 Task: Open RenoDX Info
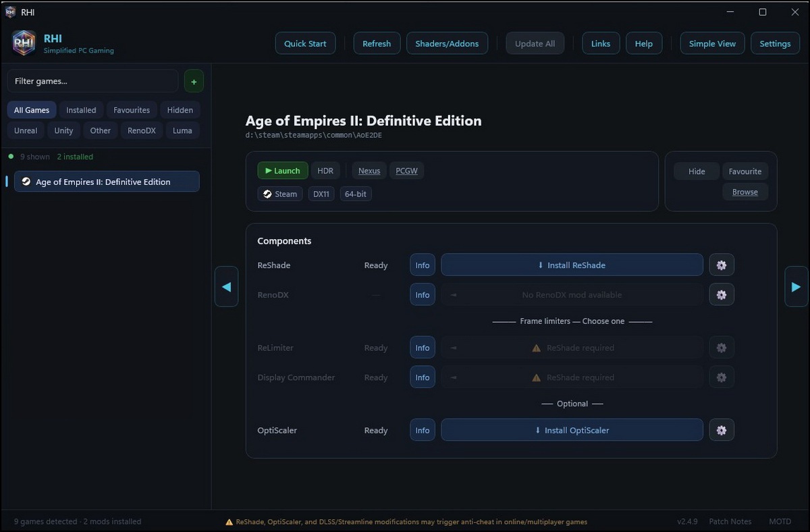coord(423,295)
